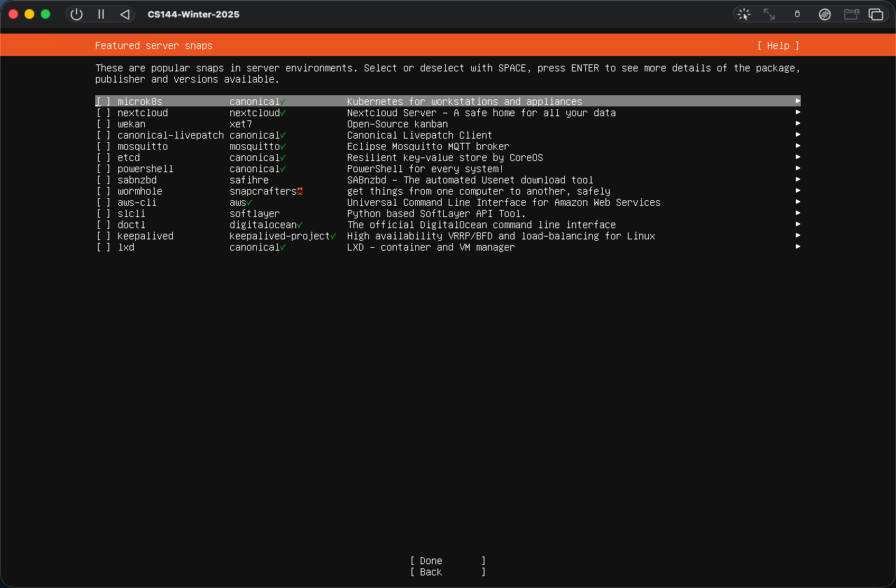The height and width of the screenshot is (588, 896).
Task: Enable the wormhole snap checkbox
Action: pyautogui.click(x=104, y=191)
